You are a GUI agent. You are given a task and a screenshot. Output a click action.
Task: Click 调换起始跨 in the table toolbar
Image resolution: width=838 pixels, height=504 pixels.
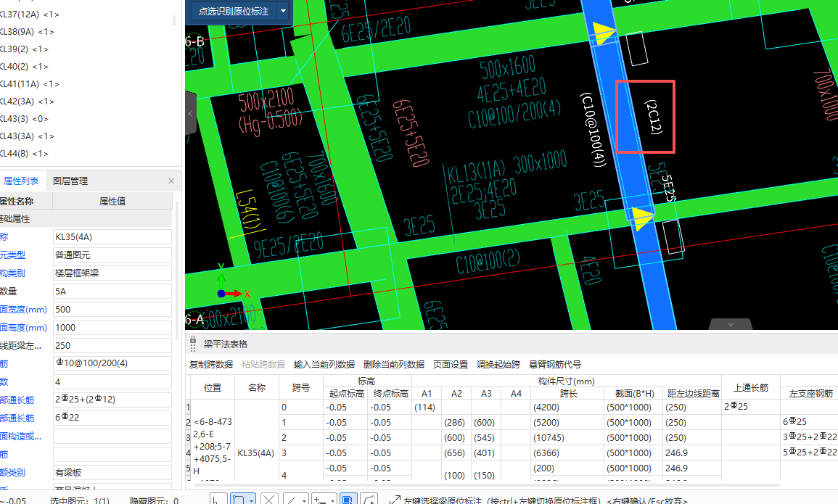[498, 364]
